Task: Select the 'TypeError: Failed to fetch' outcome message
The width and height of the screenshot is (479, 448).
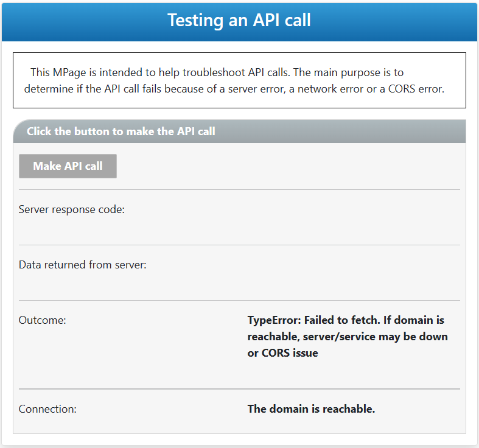Action: click(x=348, y=337)
